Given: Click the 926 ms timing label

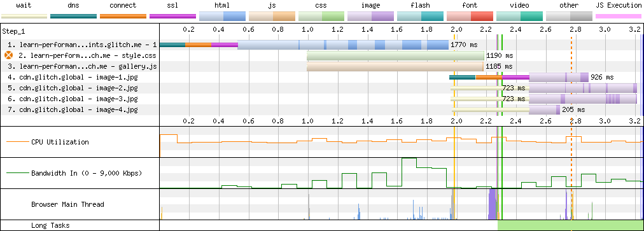Looking at the screenshot, I should (x=602, y=77).
